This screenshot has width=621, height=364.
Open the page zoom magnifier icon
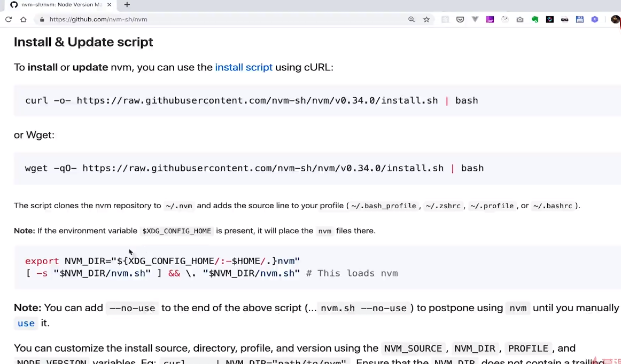pos(412,19)
